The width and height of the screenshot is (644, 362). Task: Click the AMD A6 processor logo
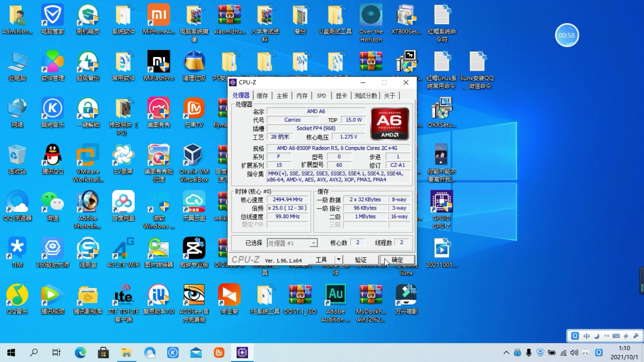point(389,124)
